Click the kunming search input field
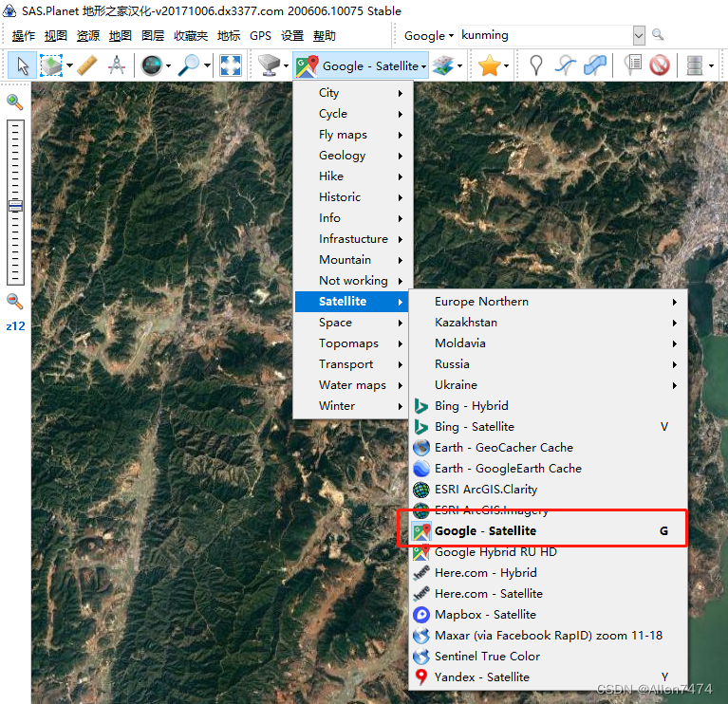The height and width of the screenshot is (704, 728). point(546,35)
